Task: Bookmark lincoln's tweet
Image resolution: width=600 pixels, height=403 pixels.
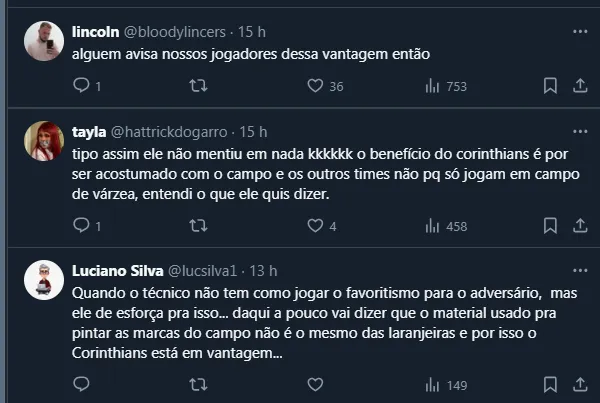Action: pos(549,86)
